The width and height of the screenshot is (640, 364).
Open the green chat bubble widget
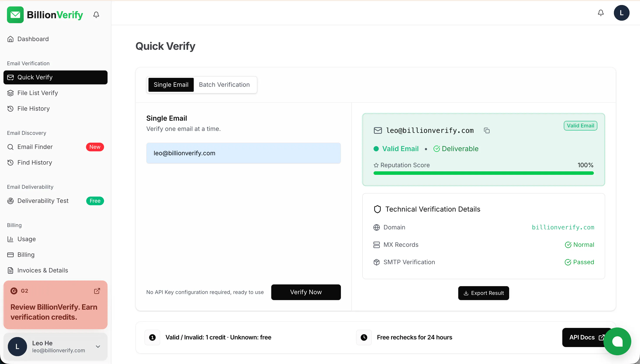click(617, 341)
